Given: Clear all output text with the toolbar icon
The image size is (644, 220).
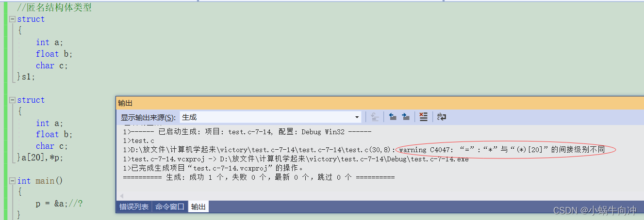Looking at the screenshot, I should (x=423, y=117).
